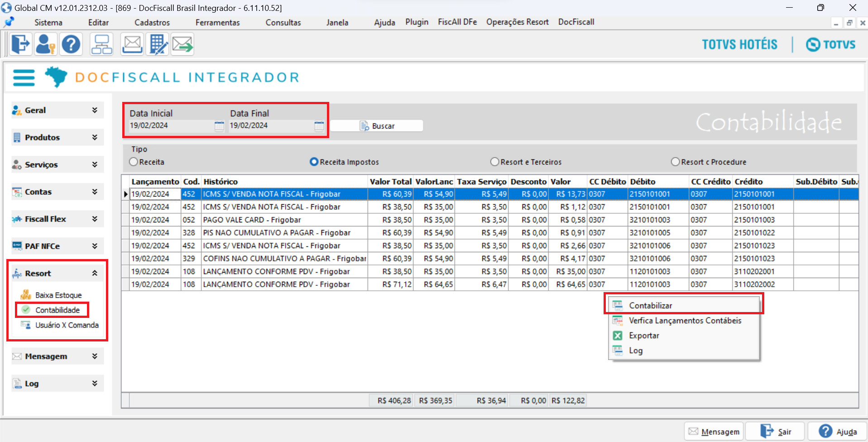Click the application icon on the menu bar
Image resolution: width=868 pixels, height=442 pixels.
9,22
